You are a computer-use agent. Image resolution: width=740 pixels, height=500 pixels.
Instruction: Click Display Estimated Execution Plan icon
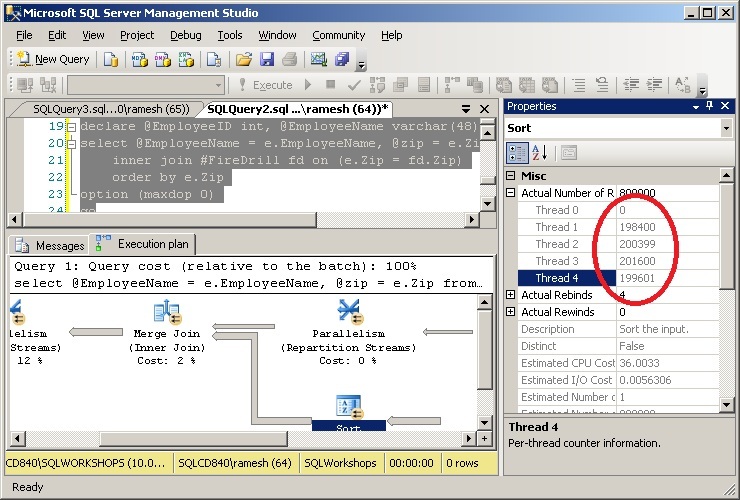click(377, 85)
